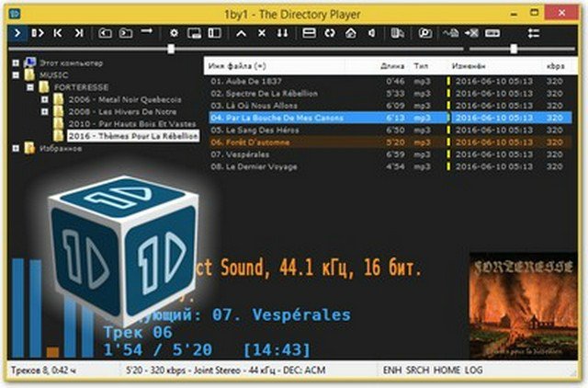Viewport: 588px width, 388px height.
Task: Sort by the kbps column header
Action: pos(554,67)
